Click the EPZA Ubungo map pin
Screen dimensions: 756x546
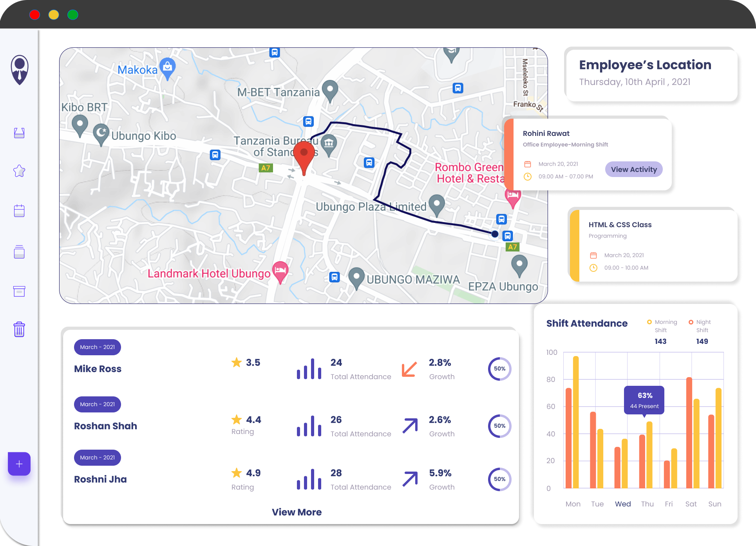tap(519, 266)
